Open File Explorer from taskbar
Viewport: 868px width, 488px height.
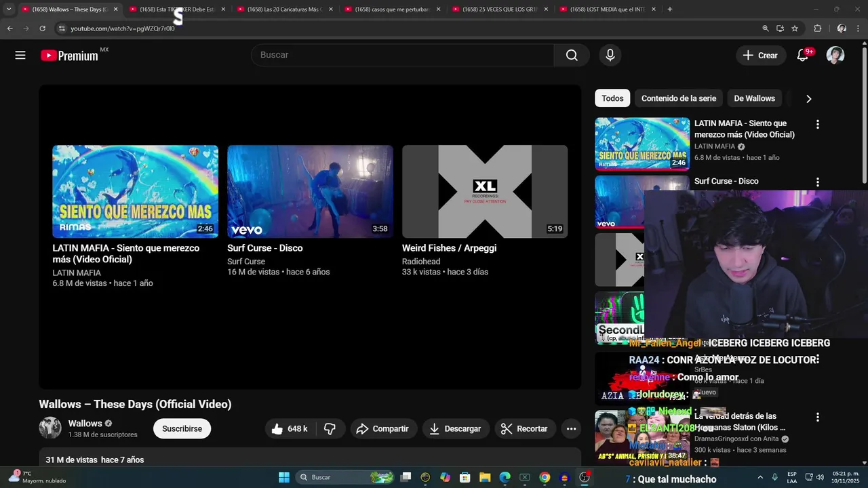click(x=485, y=477)
